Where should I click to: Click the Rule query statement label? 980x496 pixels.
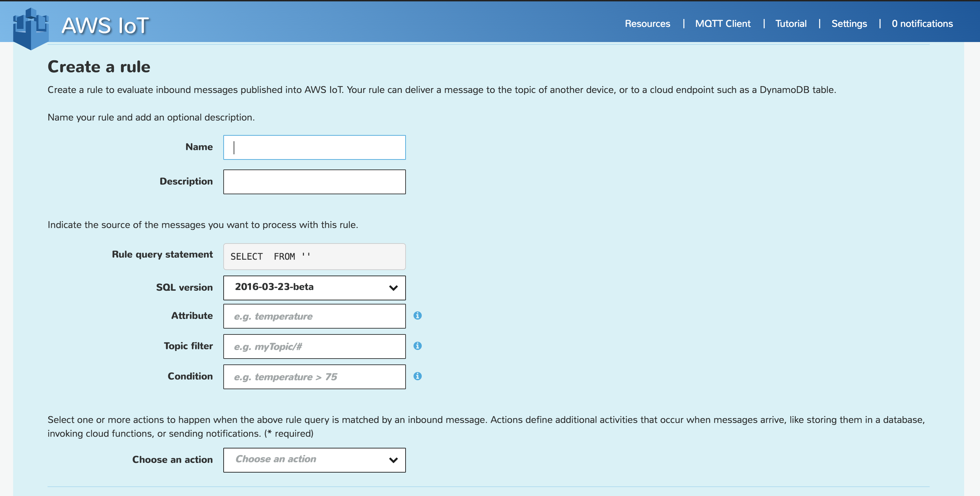162,255
